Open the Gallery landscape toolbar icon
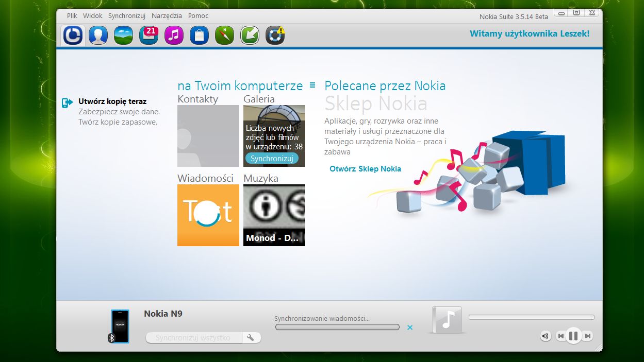This screenshot has width=644, height=362. pyautogui.click(x=123, y=35)
